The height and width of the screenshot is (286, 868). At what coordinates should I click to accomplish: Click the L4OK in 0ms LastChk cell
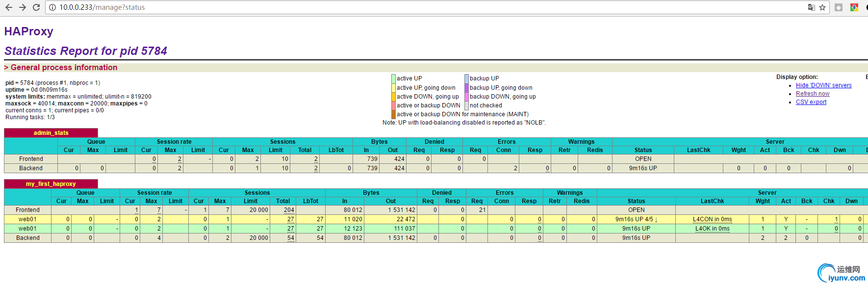click(712, 229)
